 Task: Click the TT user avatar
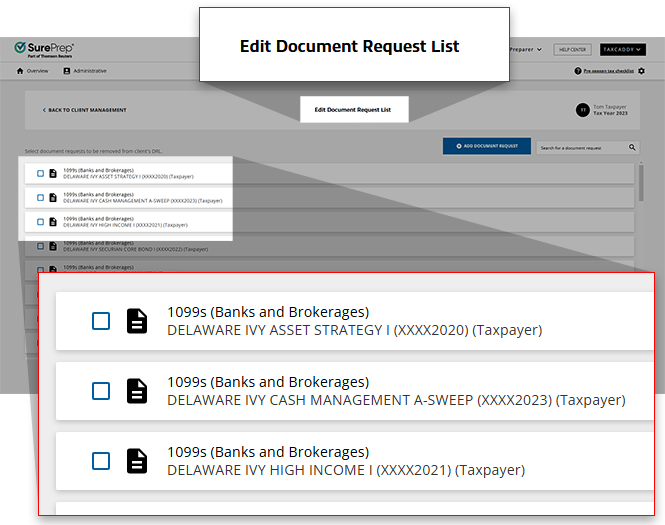click(x=583, y=110)
